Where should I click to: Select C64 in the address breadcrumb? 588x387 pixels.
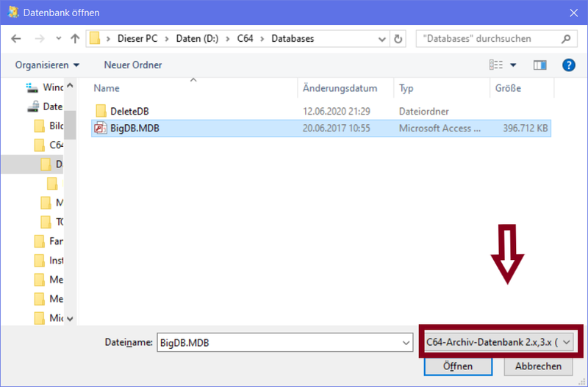pos(245,39)
